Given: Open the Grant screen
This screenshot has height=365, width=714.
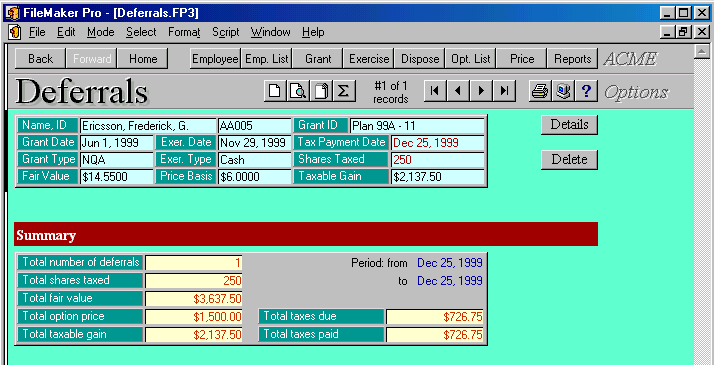Looking at the screenshot, I should [318, 59].
